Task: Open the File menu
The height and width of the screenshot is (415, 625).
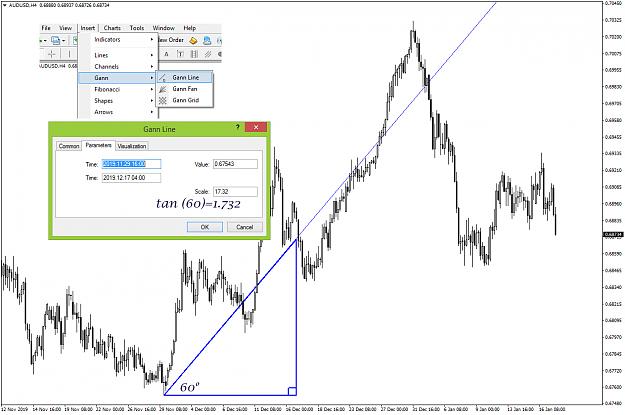Action: point(46,28)
